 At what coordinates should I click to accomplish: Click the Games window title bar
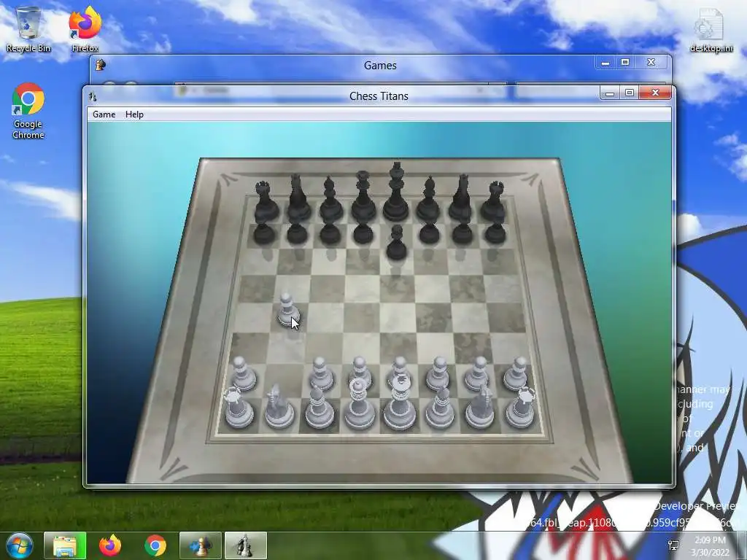pyautogui.click(x=380, y=65)
